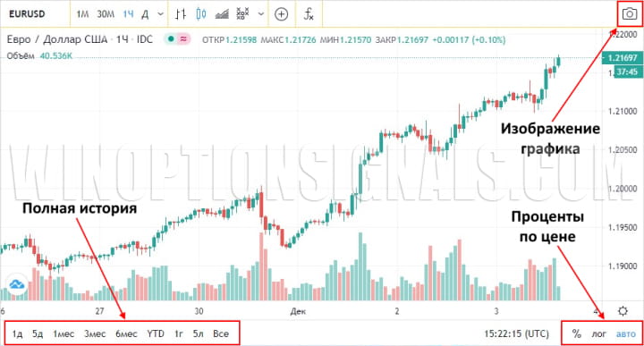Click the 15:22:15 (UTC) time zone label
Image resolution: width=644 pixels, height=346 pixels.
click(516, 333)
